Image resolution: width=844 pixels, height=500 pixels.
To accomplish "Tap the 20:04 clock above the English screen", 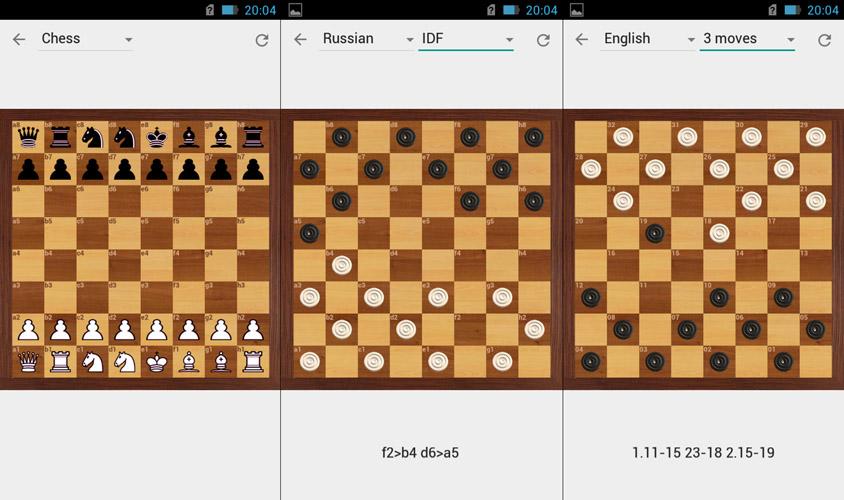I will coord(822,10).
